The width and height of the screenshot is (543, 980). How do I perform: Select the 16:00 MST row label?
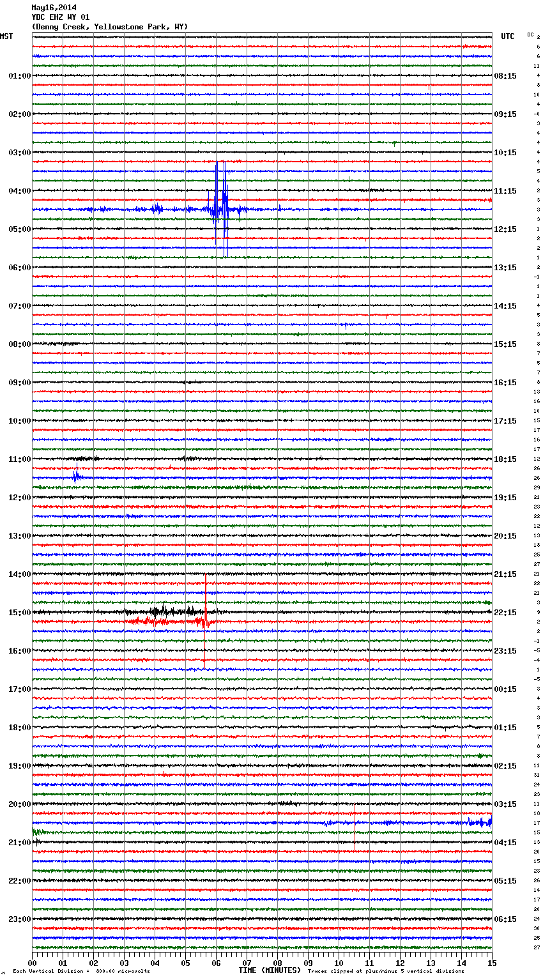[x=20, y=650]
